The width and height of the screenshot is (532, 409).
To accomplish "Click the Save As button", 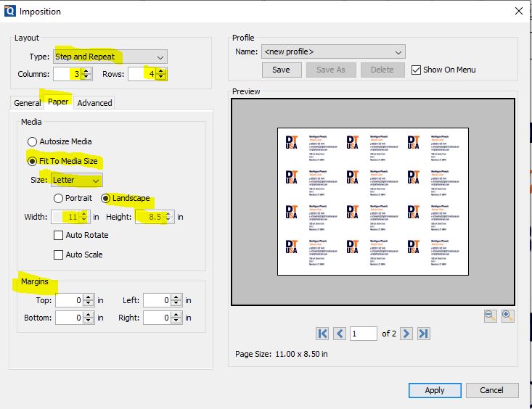I will coord(331,70).
